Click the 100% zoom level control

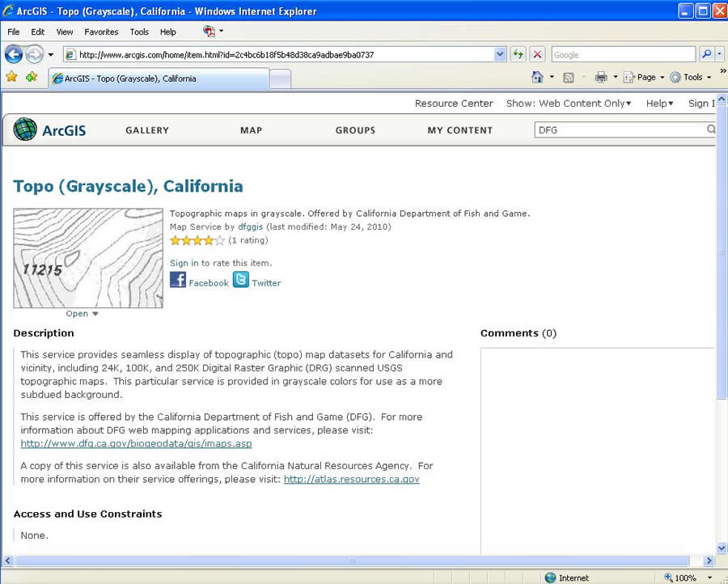point(687,578)
